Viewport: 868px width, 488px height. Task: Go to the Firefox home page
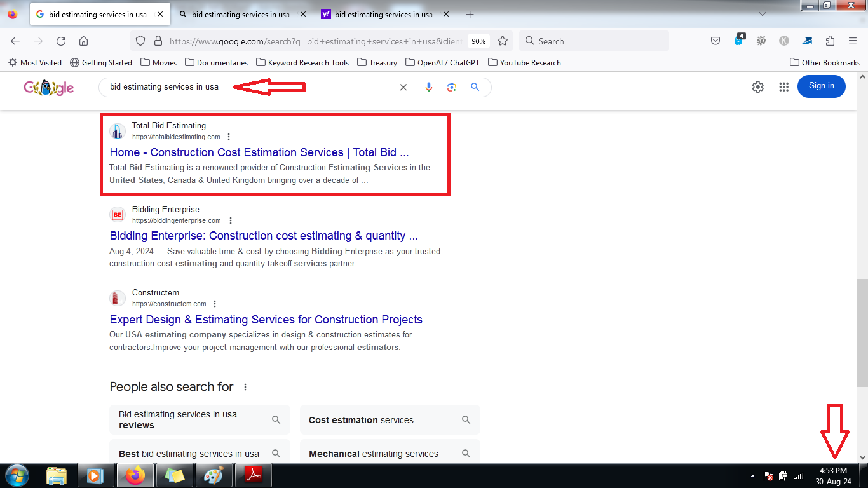pos(84,41)
